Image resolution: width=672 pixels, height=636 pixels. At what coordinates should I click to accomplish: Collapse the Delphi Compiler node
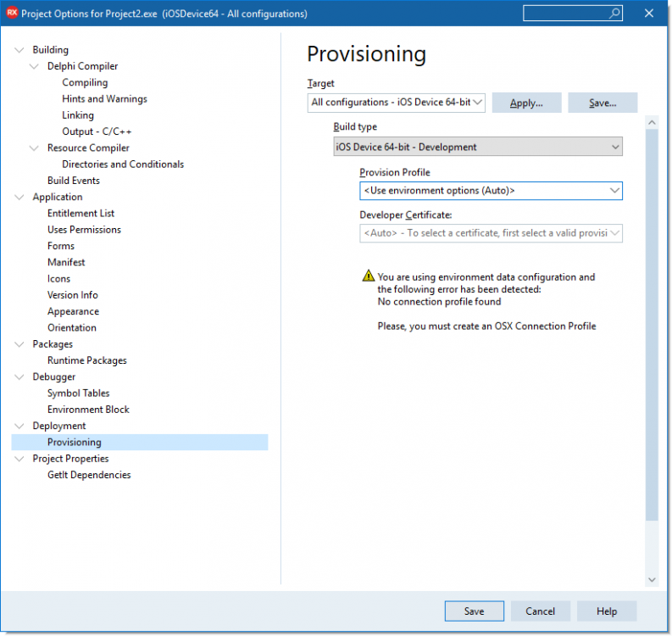34,66
